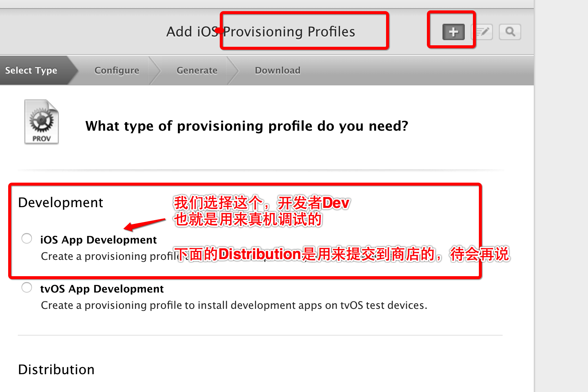Viewport: 588px width, 392px height.
Task: Go to the Configure step
Action: 117,70
